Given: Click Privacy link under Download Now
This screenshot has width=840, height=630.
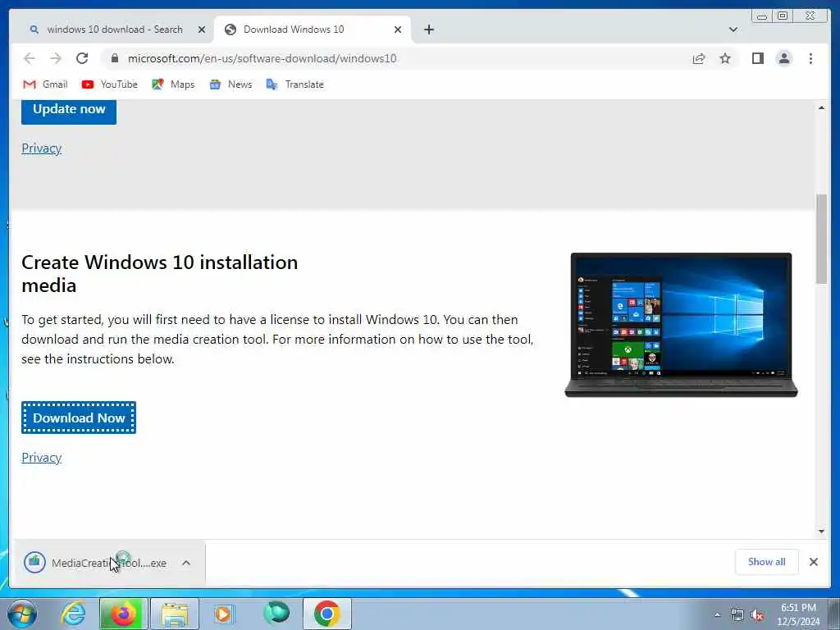Looking at the screenshot, I should point(41,458).
